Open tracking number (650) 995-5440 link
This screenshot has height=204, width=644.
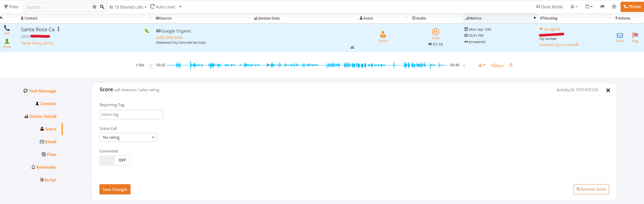click(169, 38)
